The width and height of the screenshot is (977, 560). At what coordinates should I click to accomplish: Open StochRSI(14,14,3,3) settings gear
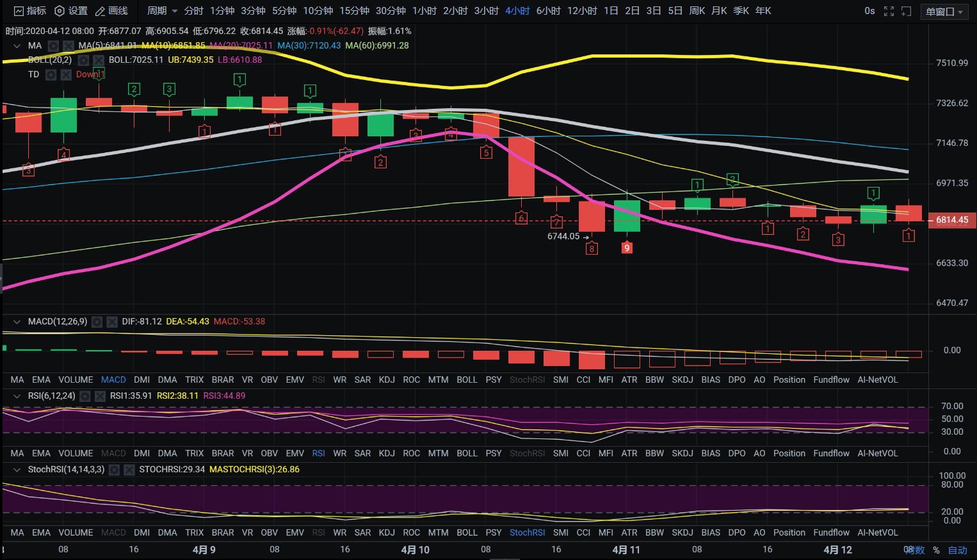(x=113, y=469)
